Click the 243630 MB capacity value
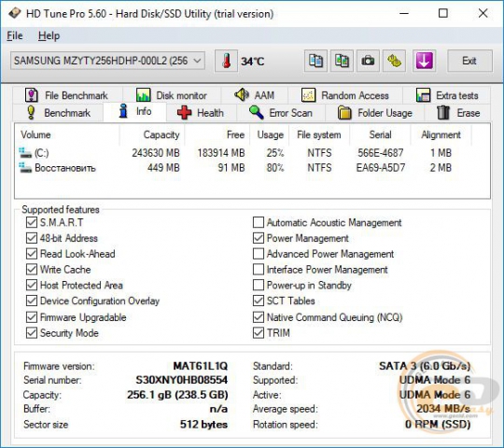The width and height of the screenshot is (504, 448). point(156,153)
